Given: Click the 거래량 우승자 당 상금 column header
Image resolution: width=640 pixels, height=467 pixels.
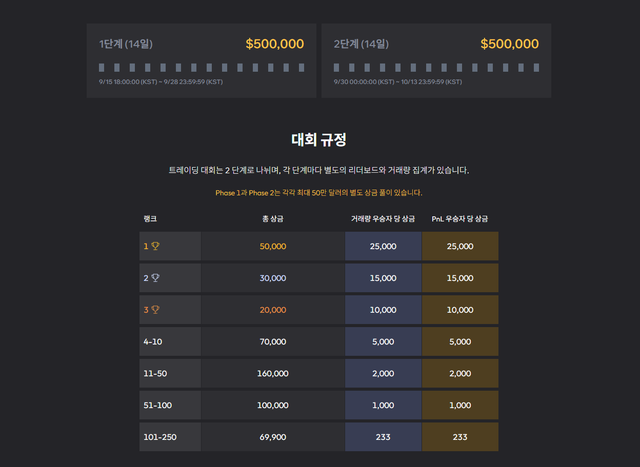Looking at the screenshot, I should (383, 218).
